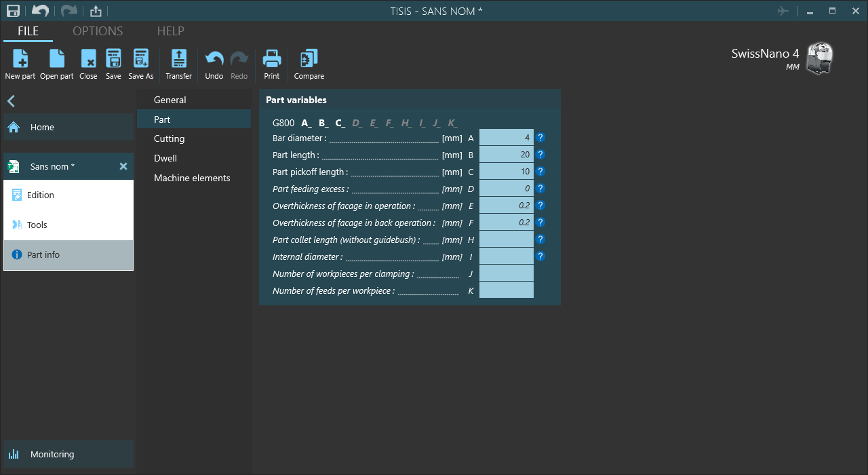Print the part using Print icon
Screen dimensions: 868x475
point(272,60)
